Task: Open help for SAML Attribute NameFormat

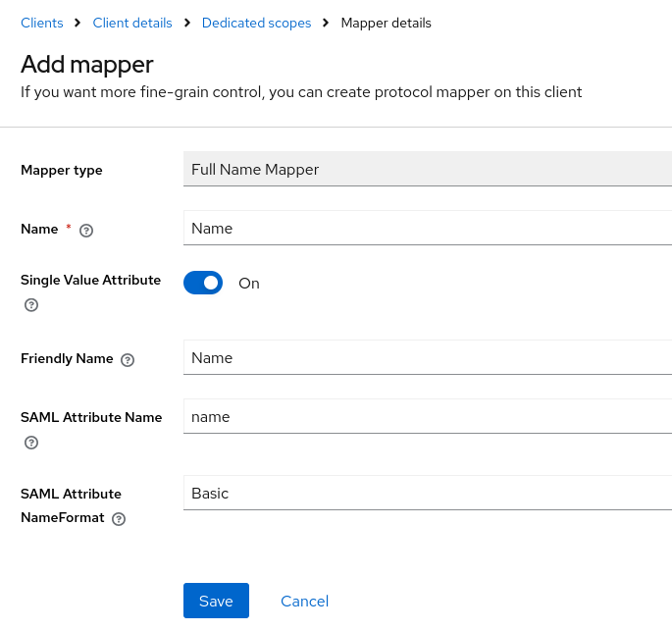Action: pyautogui.click(x=119, y=519)
